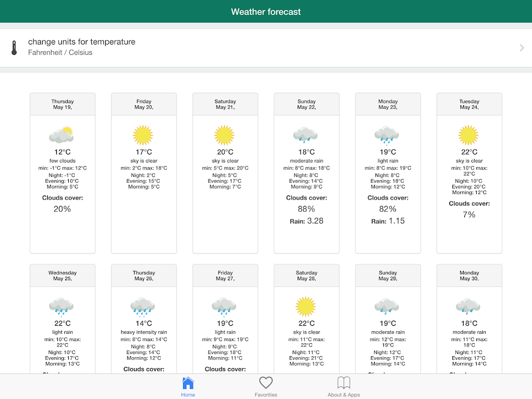Select the 88% clouds cover value on Sunday
Image resolution: width=532 pixels, height=399 pixels.
click(x=306, y=209)
